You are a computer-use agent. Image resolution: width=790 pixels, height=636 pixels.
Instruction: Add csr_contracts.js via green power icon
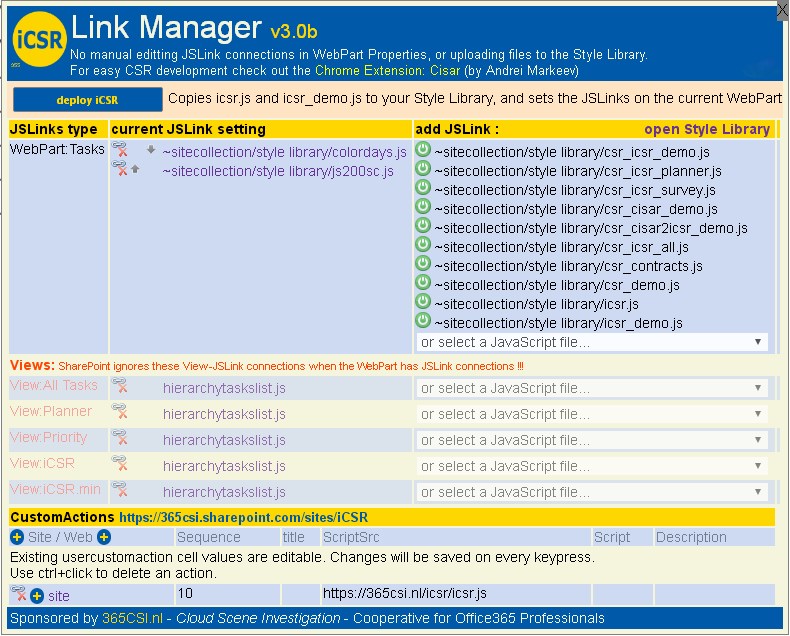423,263
